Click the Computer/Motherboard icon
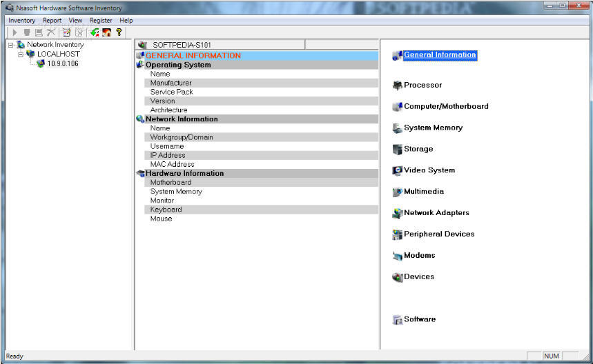The image size is (593, 364). click(397, 106)
